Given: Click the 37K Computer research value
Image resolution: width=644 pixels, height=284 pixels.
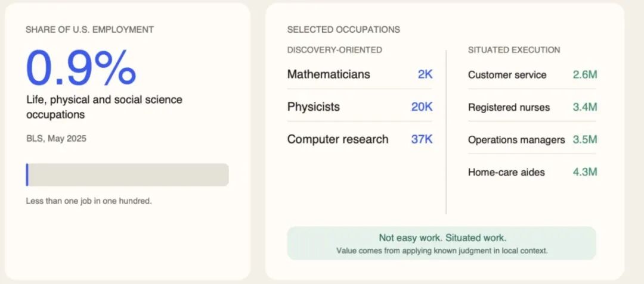Looking at the screenshot, I should (422, 139).
